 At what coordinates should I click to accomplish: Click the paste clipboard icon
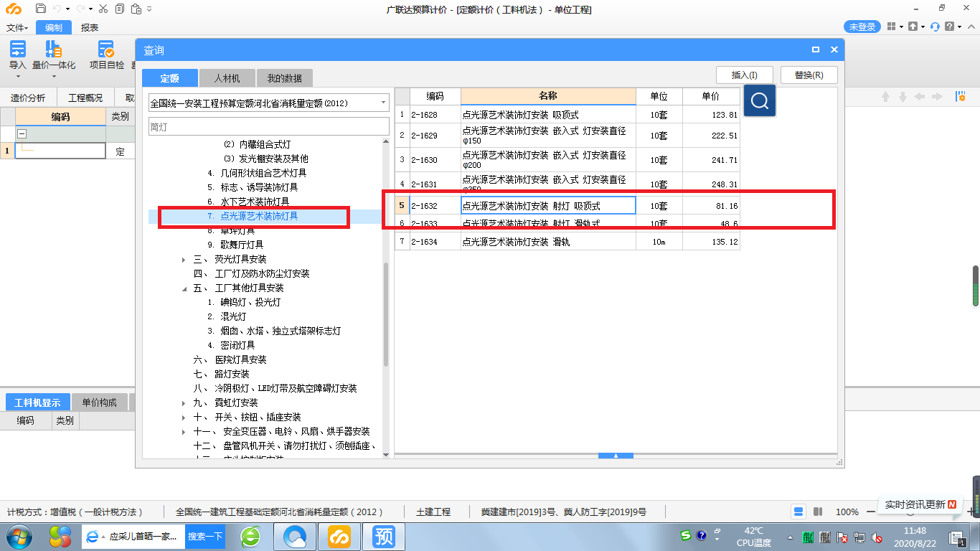point(136,9)
